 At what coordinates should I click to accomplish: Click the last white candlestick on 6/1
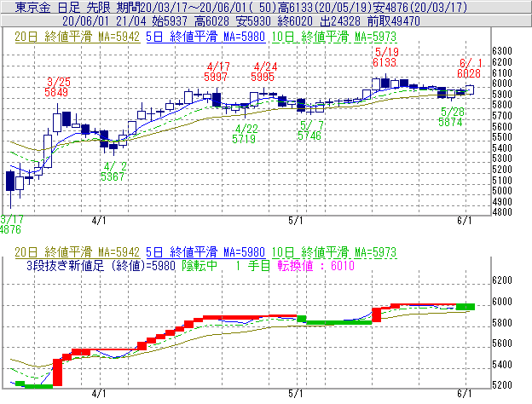click(470, 89)
